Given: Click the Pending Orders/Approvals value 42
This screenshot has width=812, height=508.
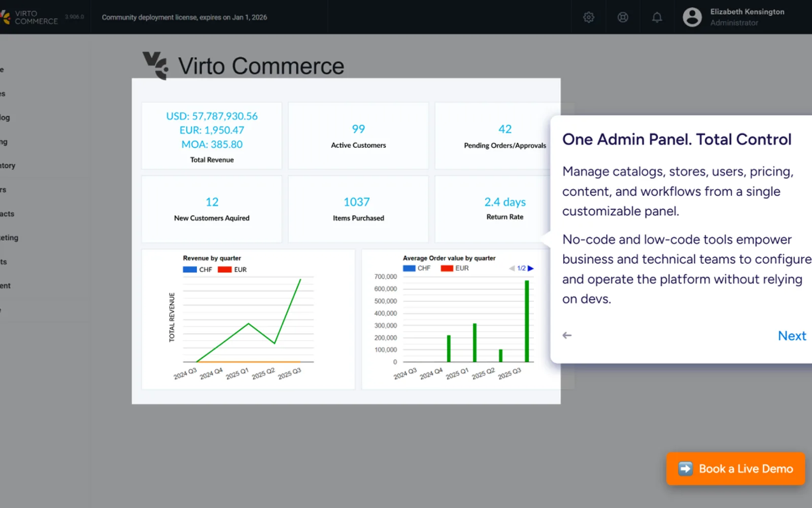Looking at the screenshot, I should pos(505,129).
